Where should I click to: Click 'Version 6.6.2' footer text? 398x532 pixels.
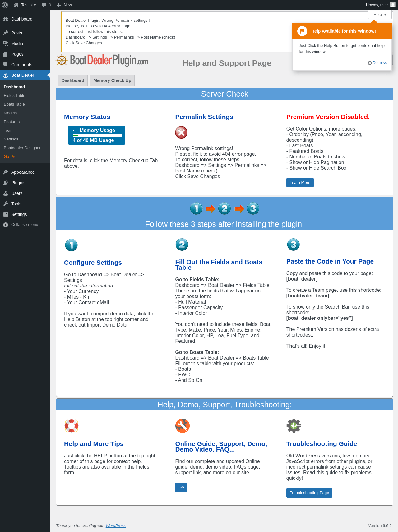(x=380, y=526)
